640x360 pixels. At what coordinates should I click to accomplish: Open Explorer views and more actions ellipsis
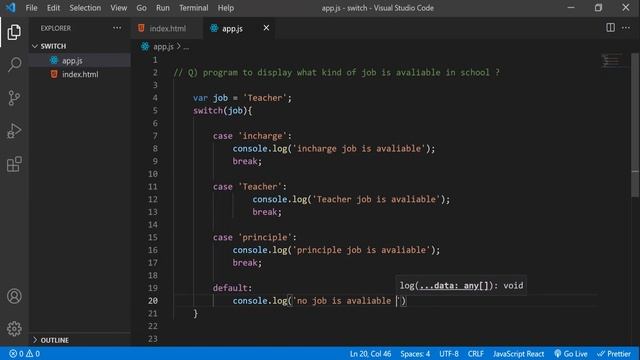pos(117,28)
